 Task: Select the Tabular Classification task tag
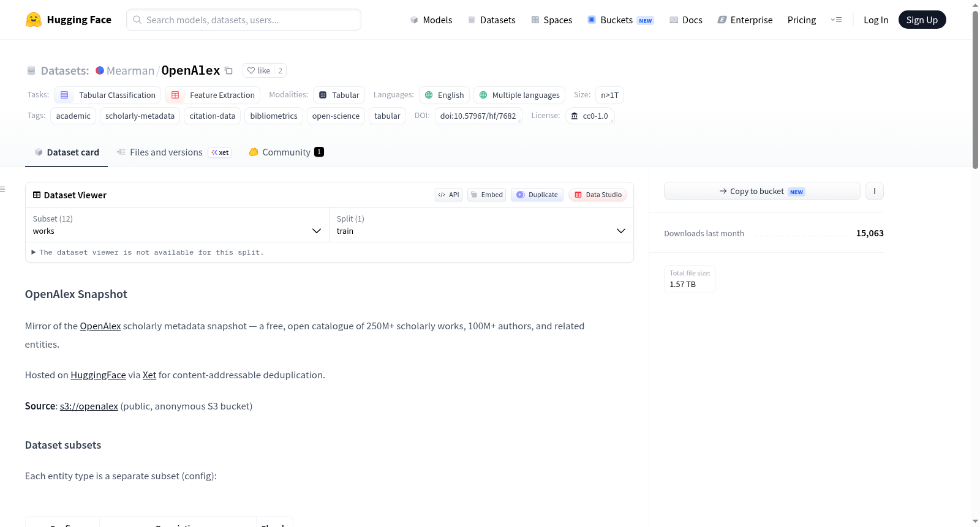[x=108, y=95]
